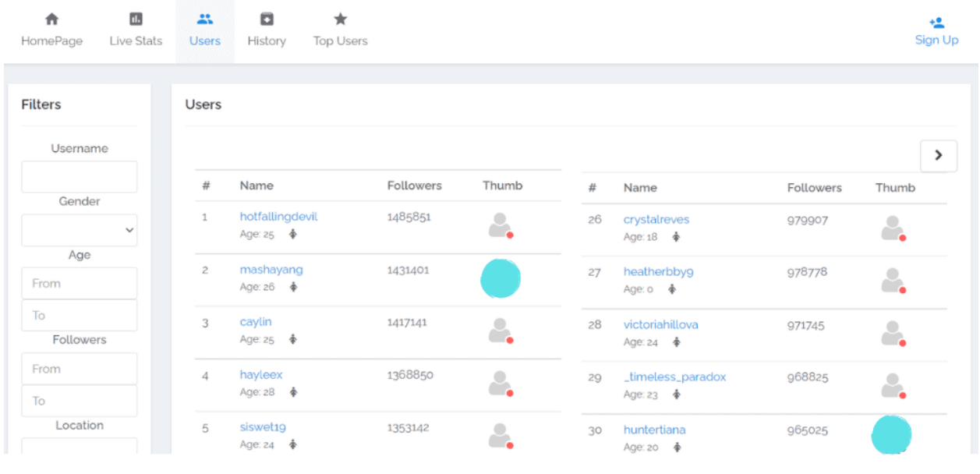The height and width of the screenshot is (474, 980).
Task: Click follower count 1417141
Action: [407, 322]
